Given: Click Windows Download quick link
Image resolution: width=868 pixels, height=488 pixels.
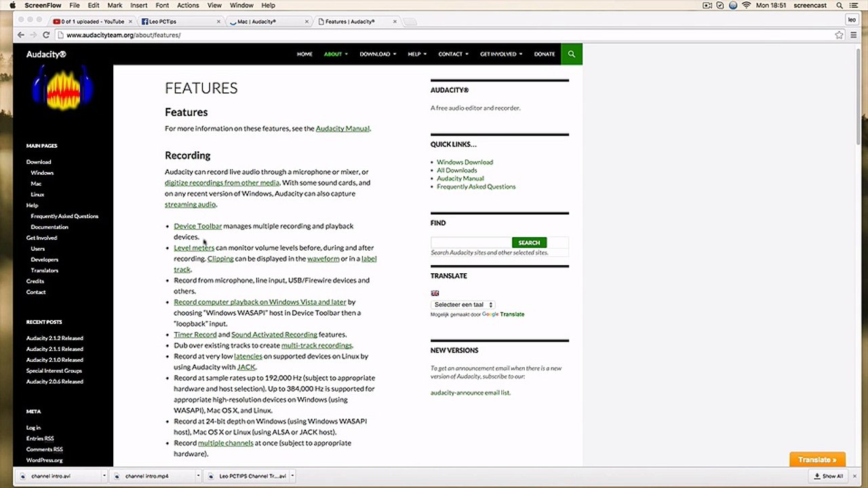Looking at the screenshot, I should 465,162.
